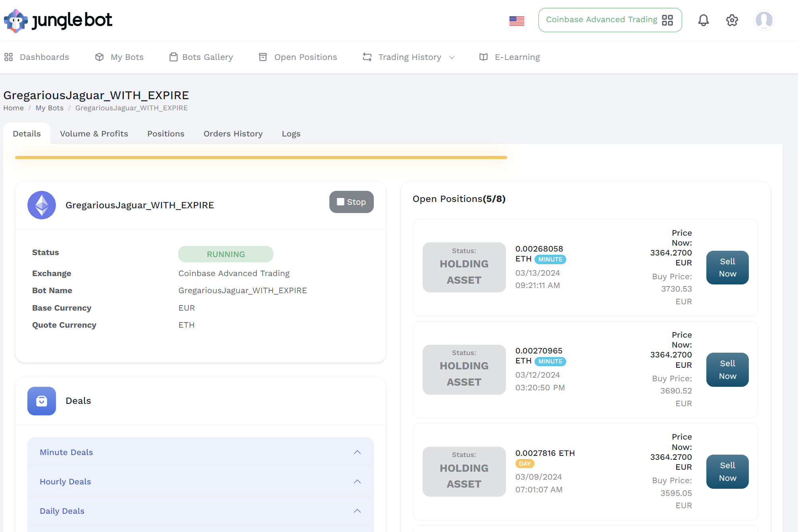
Task: Click the Dashboards grid icon
Action: pos(9,57)
